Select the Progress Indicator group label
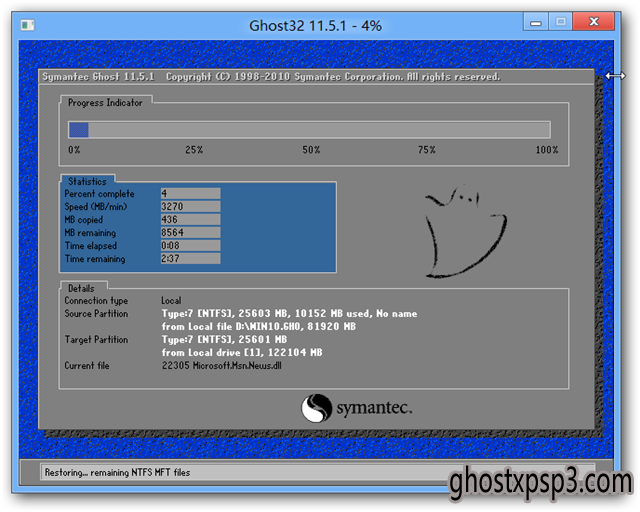 (x=105, y=102)
